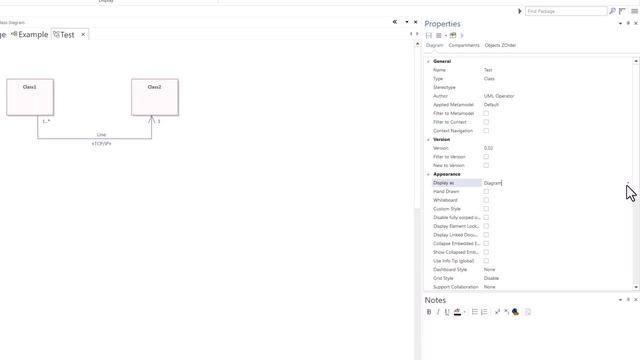Toggle Filter to Context checkbox
This screenshot has width=640, height=360.
(486, 122)
